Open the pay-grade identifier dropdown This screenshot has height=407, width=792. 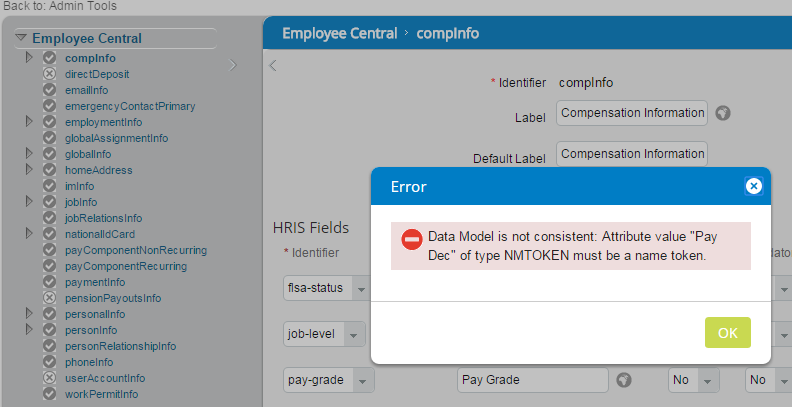[362, 380]
